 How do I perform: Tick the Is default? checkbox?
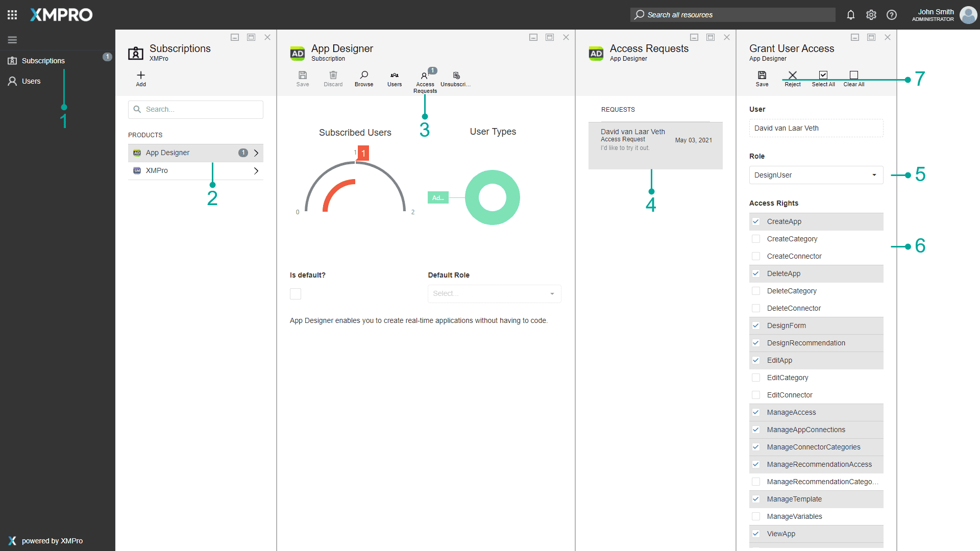[x=296, y=294]
